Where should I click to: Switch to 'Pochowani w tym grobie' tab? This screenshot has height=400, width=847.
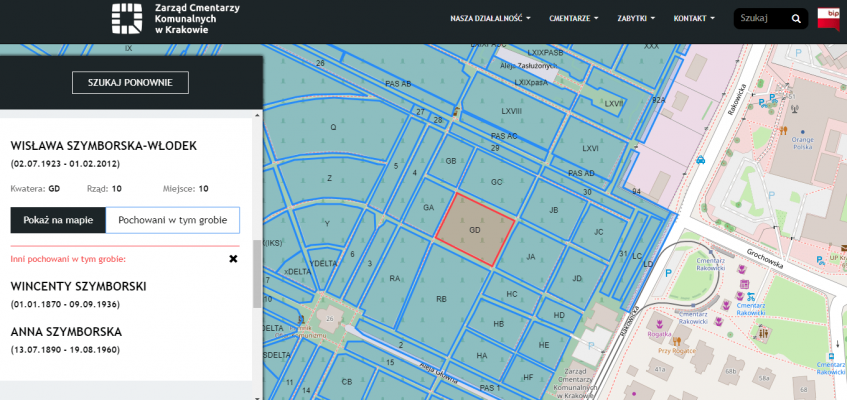pos(173,220)
